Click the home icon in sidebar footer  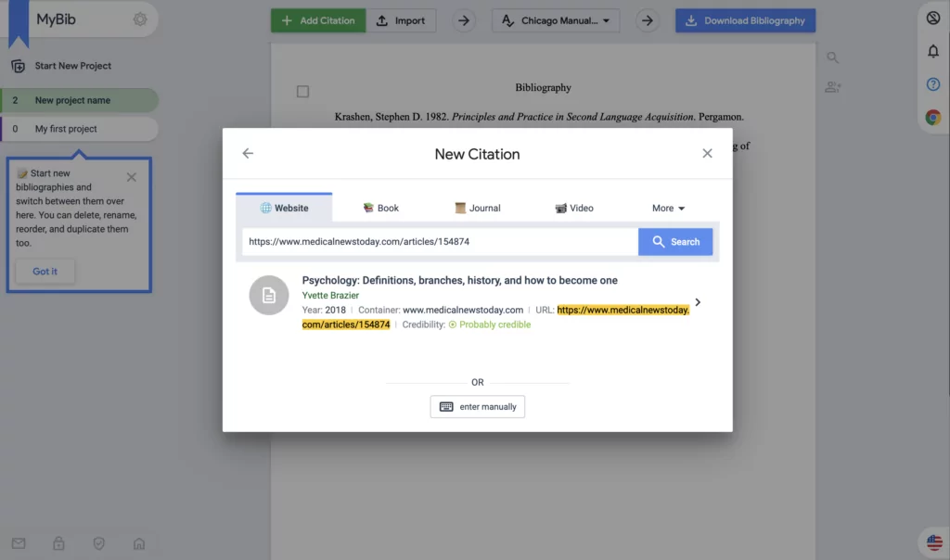pos(139,543)
